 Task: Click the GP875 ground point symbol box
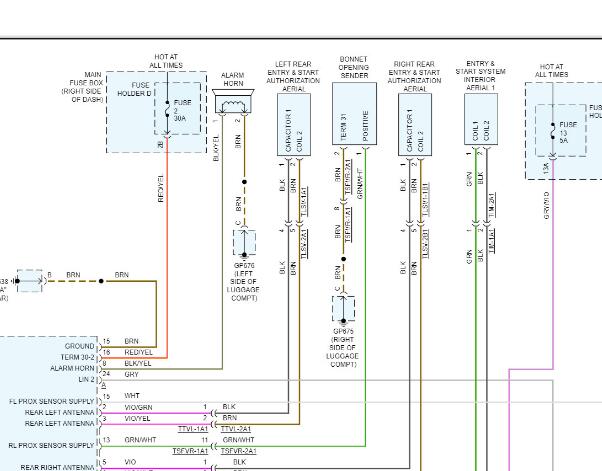pos(343,309)
